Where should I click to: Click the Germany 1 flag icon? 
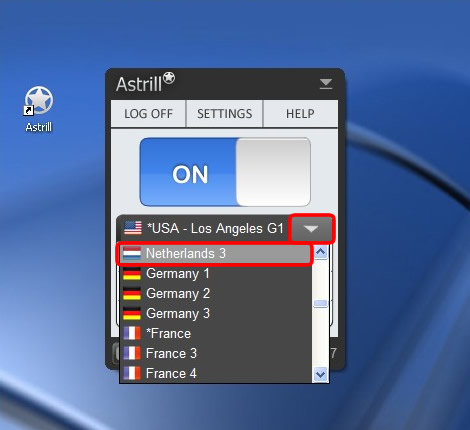click(132, 274)
